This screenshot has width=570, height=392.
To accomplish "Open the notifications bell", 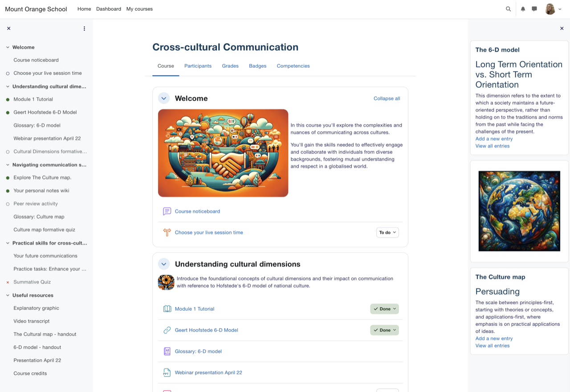I will point(523,9).
